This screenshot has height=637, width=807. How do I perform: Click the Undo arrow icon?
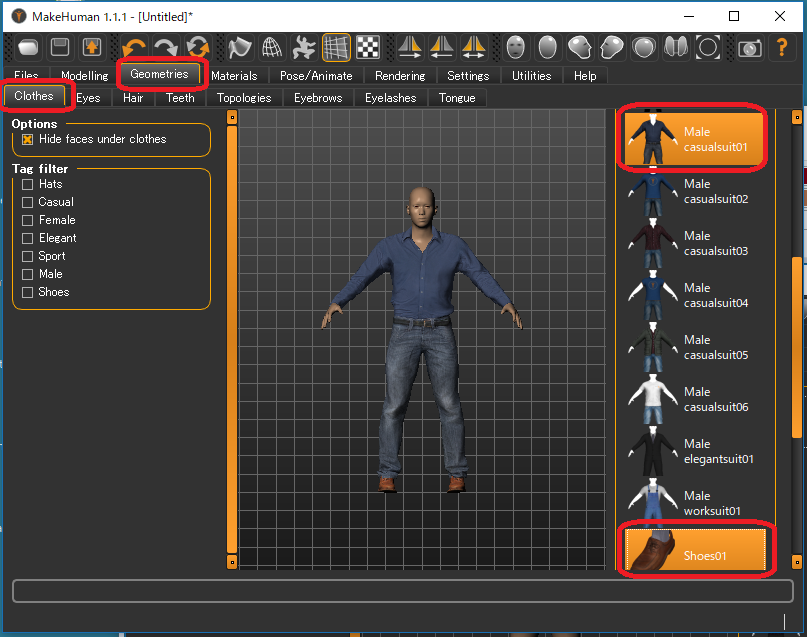[134, 47]
